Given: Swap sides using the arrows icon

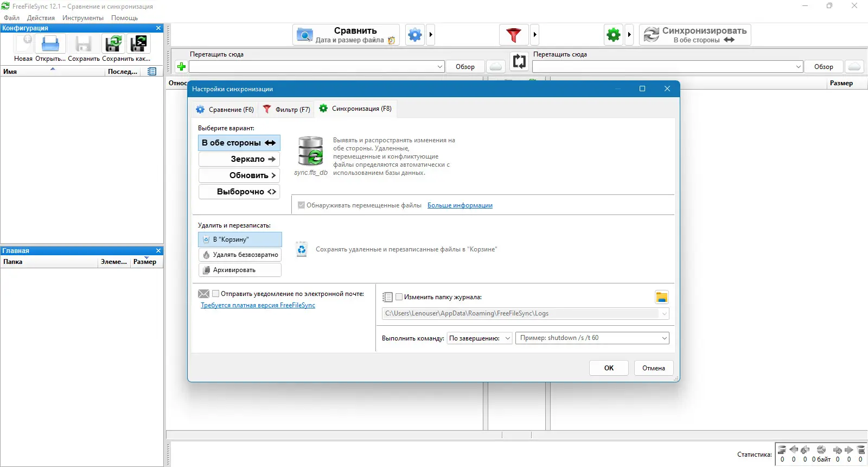Looking at the screenshot, I should pos(519,61).
